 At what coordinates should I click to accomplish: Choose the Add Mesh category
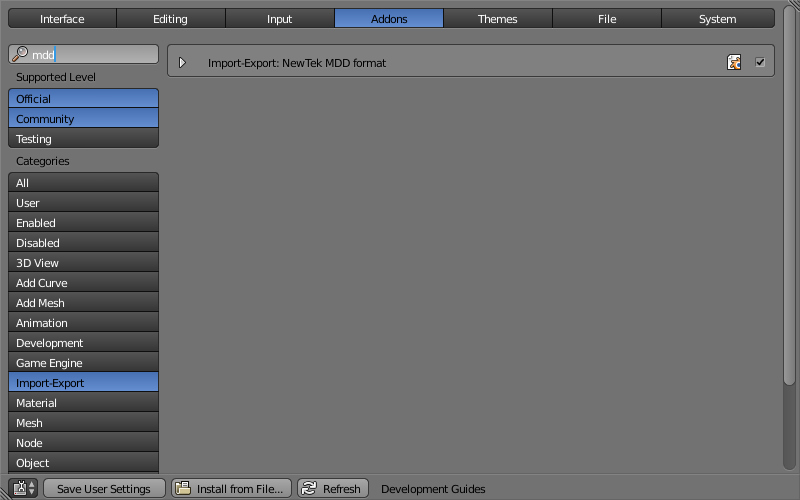[83, 303]
